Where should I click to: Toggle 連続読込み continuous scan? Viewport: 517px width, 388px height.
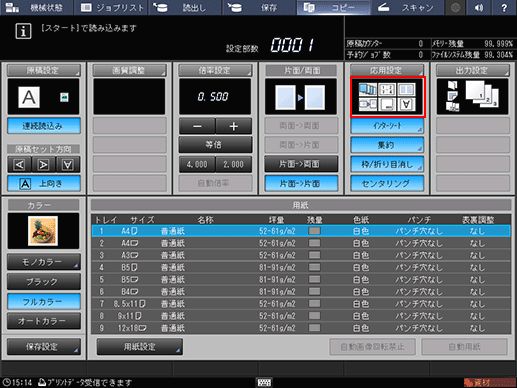coord(44,126)
